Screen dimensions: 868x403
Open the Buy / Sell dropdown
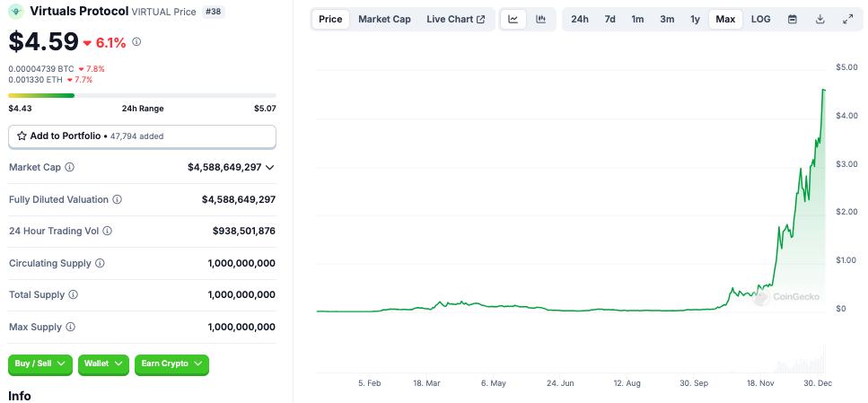pos(40,364)
